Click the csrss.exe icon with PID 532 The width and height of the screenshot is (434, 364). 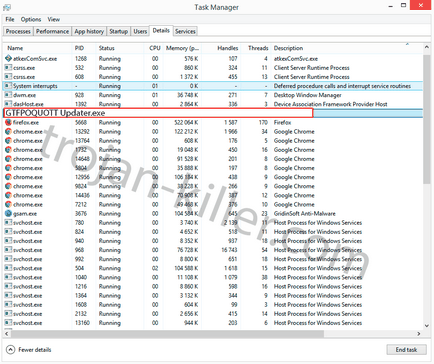[8, 68]
